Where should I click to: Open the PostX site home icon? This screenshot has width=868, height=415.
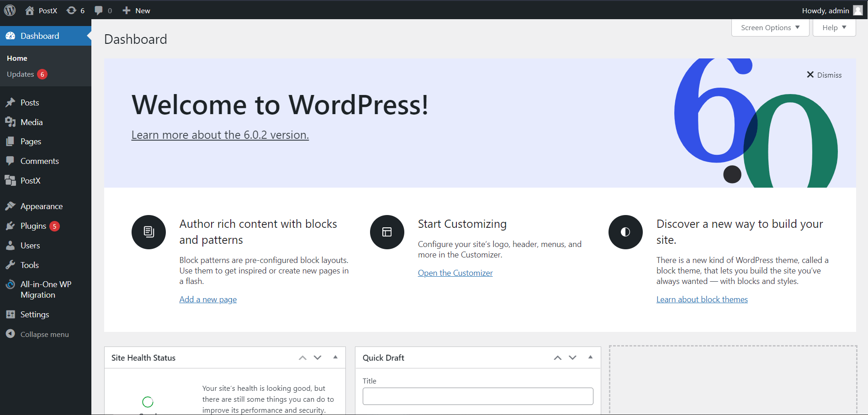(x=30, y=11)
